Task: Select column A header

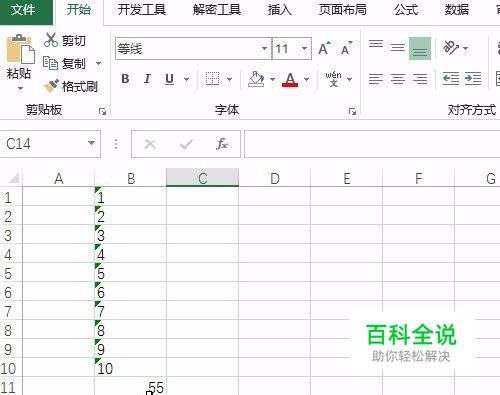Action: pos(59,178)
